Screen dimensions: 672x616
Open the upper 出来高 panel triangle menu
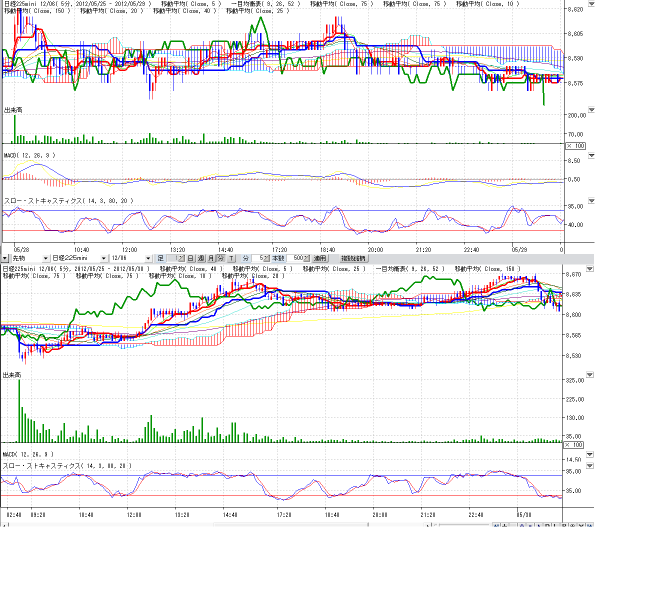pyautogui.click(x=591, y=110)
